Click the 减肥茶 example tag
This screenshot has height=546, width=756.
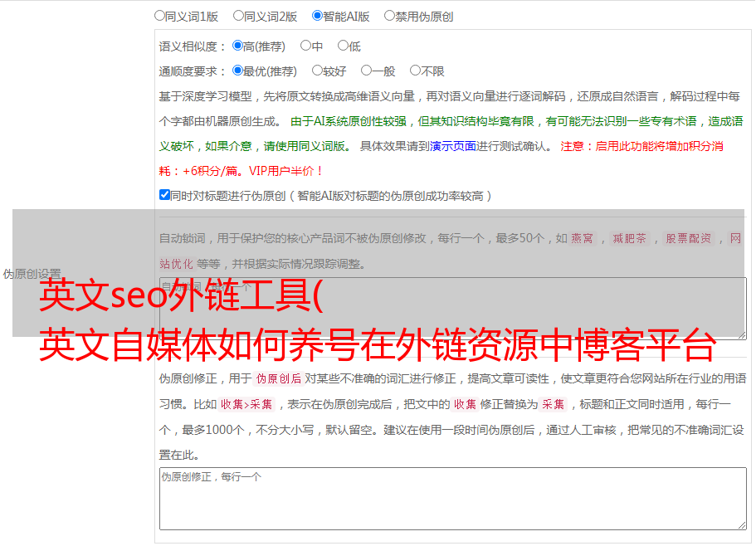pos(629,238)
